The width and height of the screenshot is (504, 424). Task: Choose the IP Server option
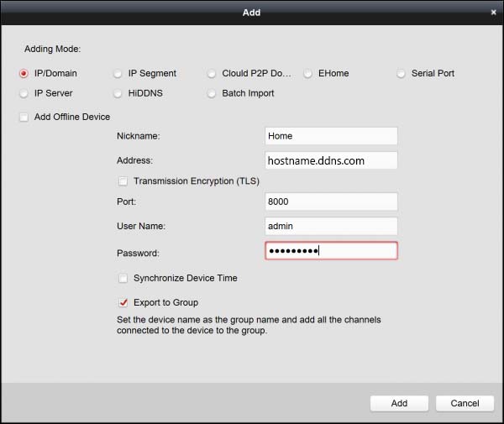[24, 94]
